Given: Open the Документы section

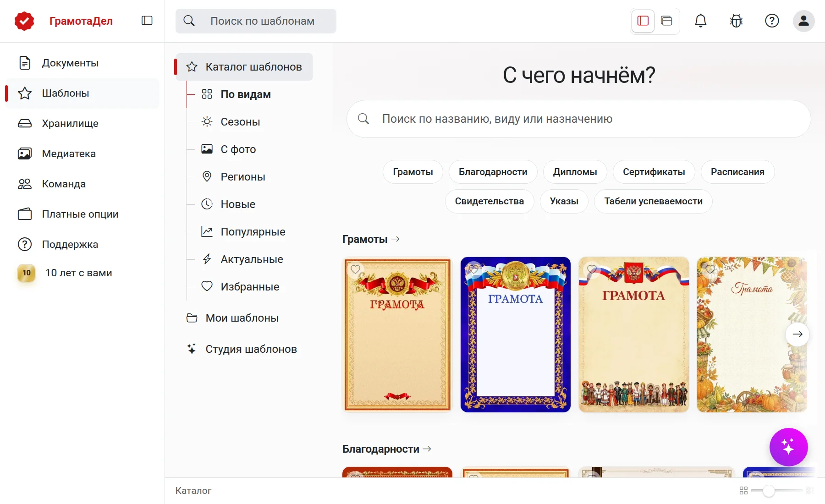Looking at the screenshot, I should [82, 63].
